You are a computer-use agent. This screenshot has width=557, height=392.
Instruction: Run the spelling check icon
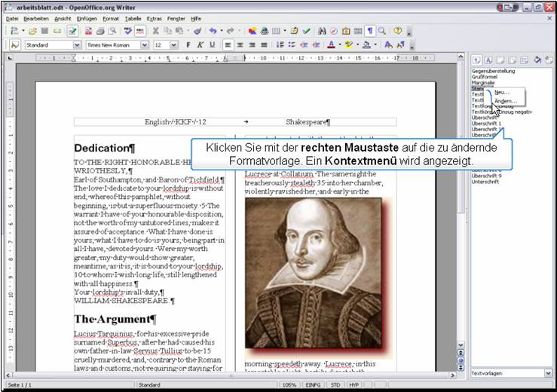(x=127, y=32)
